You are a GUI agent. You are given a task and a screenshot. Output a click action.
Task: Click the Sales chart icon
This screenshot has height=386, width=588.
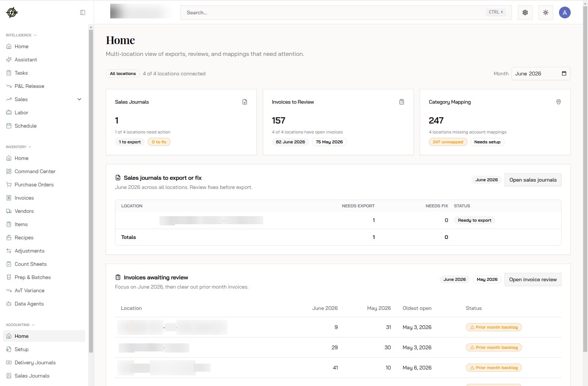pos(9,99)
